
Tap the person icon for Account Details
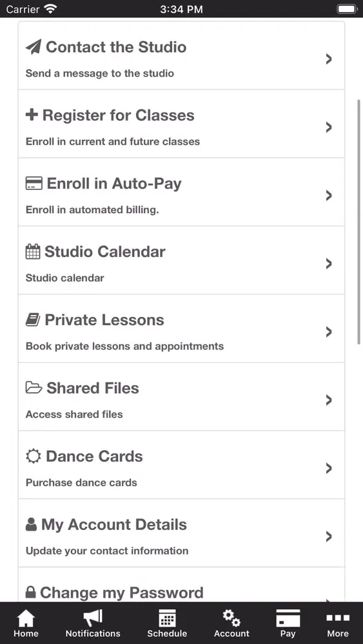(31, 524)
